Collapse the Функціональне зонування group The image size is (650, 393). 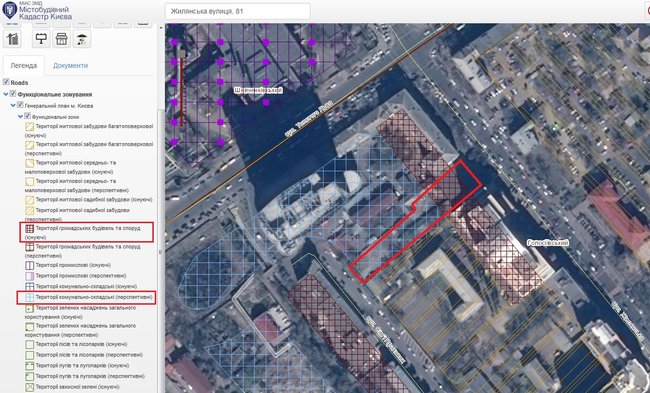[5, 95]
